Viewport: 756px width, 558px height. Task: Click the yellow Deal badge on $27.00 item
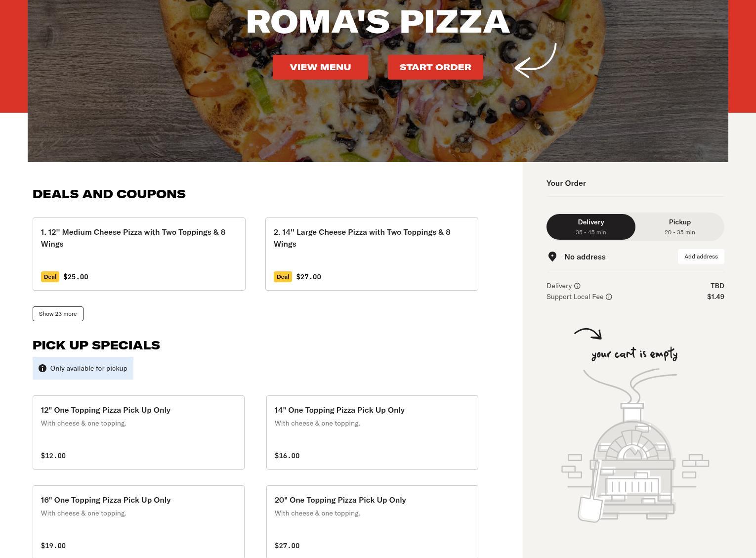283,277
